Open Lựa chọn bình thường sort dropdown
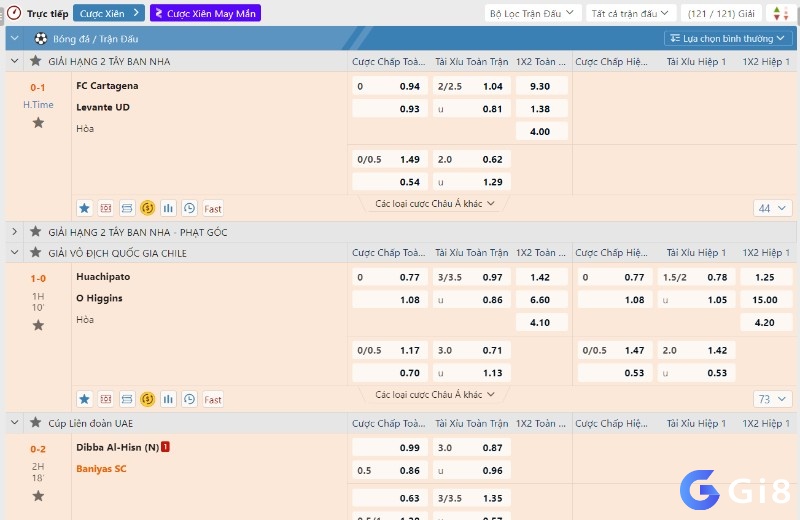This screenshot has width=800, height=520. (728, 38)
